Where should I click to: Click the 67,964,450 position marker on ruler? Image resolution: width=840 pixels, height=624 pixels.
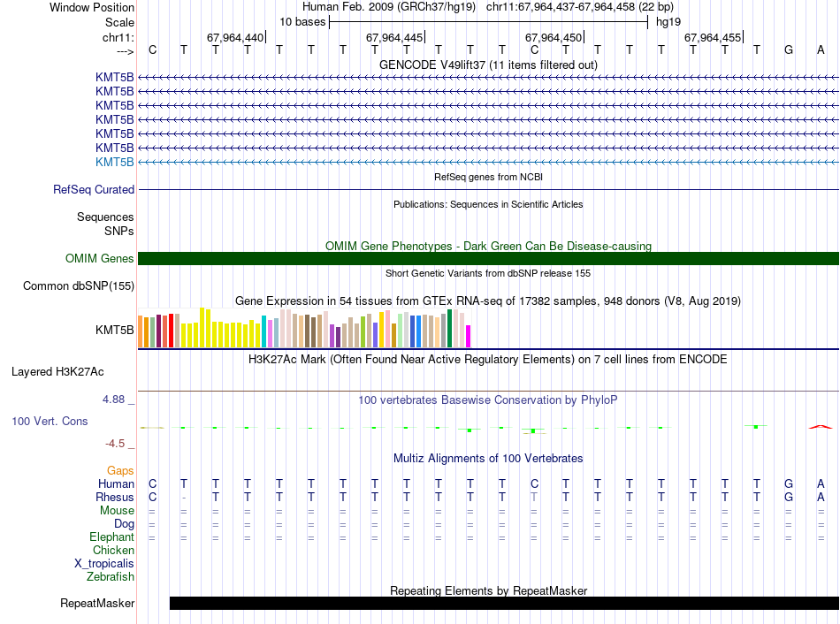[x=554, y=37]
